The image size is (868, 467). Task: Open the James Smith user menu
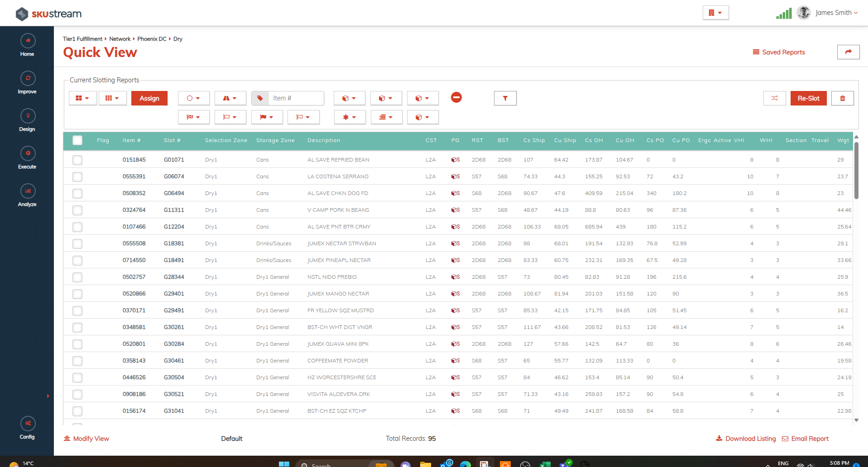pos(836,13)
